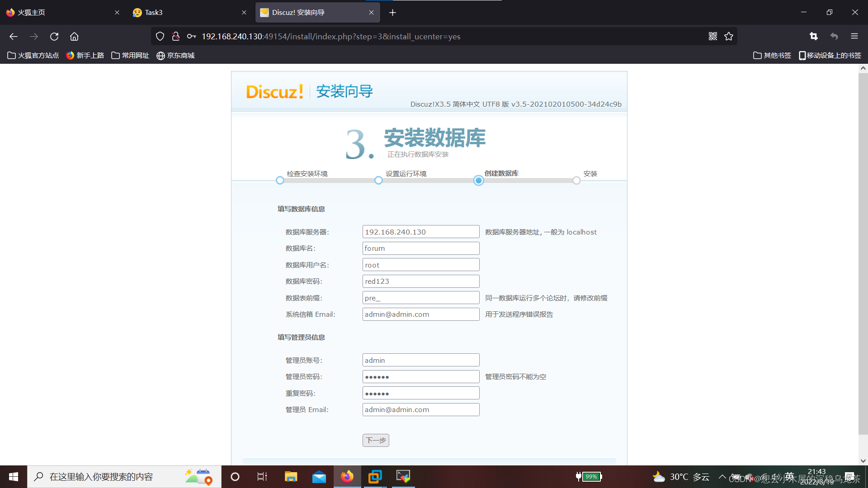
Task: Open the Firefox hamburger application menu
Action: point(854,37)
